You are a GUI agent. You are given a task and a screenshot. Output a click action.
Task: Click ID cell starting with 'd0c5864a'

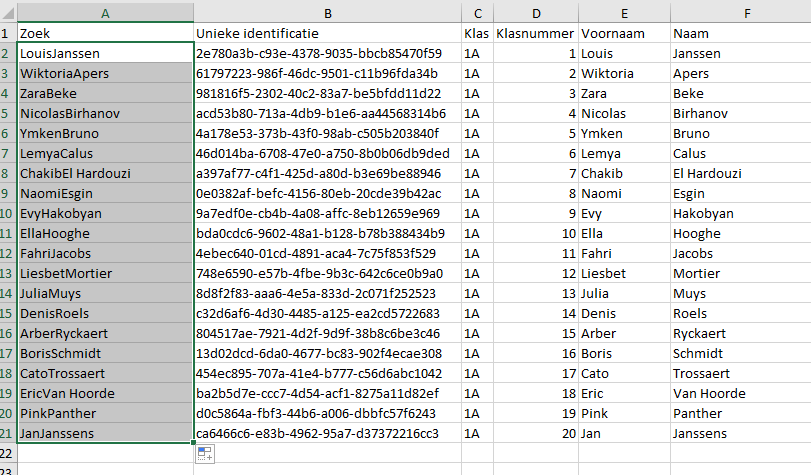(x=327, y=413)
